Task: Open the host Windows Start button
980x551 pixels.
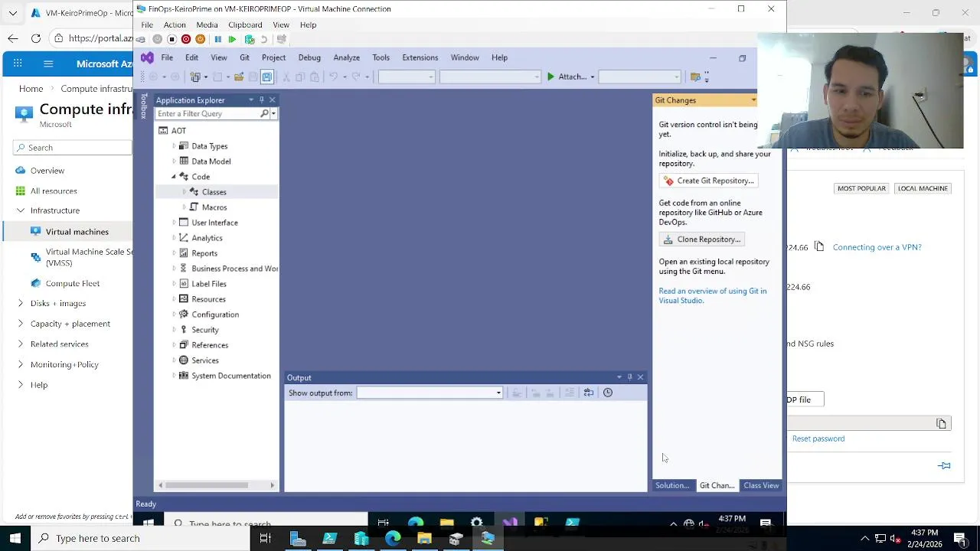Action: point(15,538)
